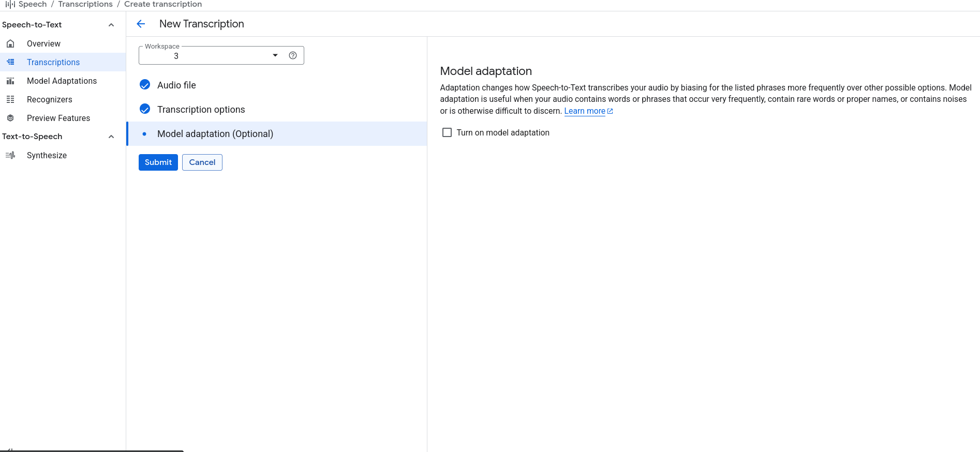Image resolution: width=980 pixels, height=452 pixels.
Task: Enable the Turn on model adaptation checkbox
Action: pyautogui.click(x=447, y=132)
